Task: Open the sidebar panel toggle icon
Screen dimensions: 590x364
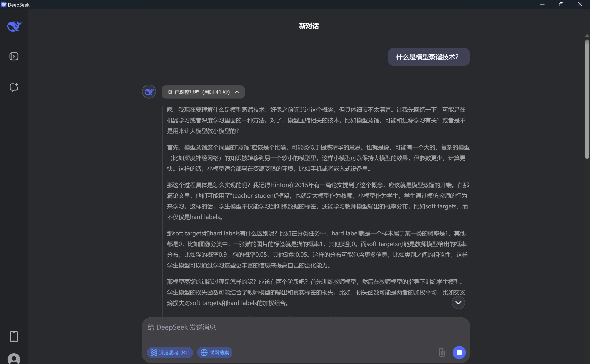Action: [x=14, y=56]
